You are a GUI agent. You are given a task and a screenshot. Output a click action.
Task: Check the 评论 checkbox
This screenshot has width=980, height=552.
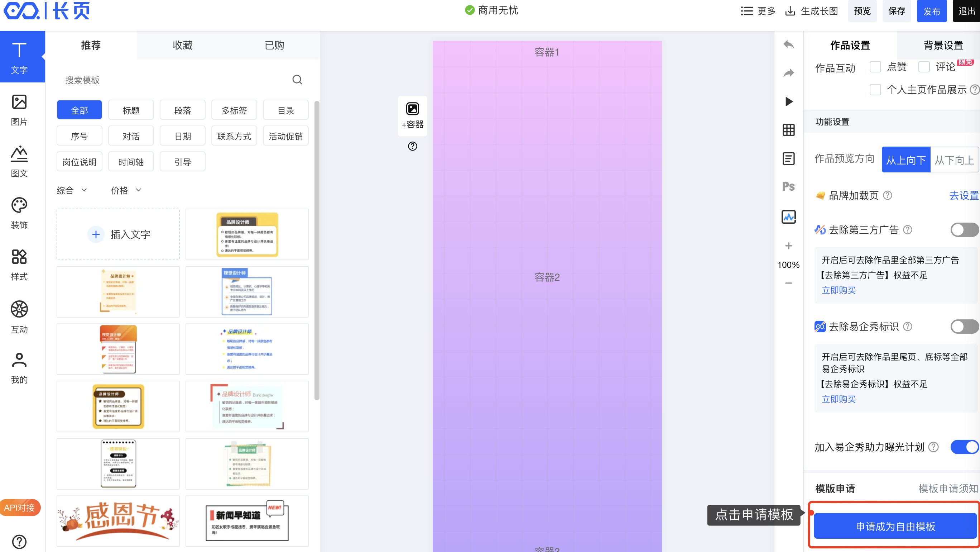click(x=924, y=67)
